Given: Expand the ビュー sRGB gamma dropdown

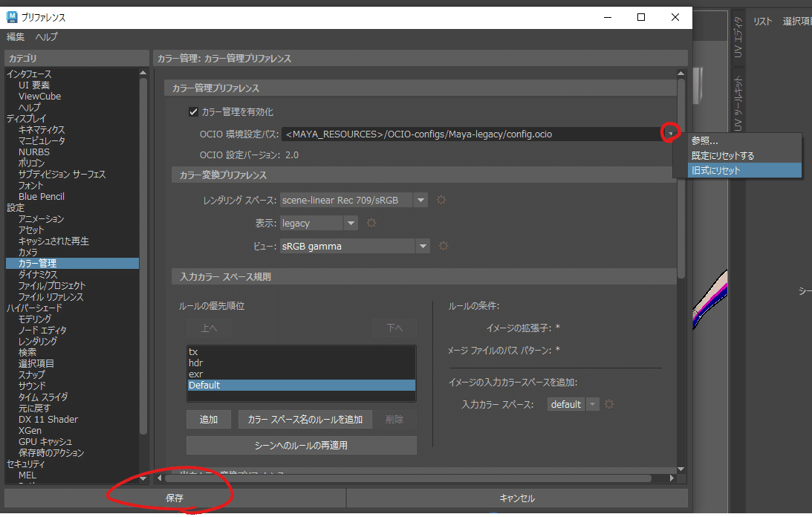Looking at the screenshot, I should click(x=421, y=245).
